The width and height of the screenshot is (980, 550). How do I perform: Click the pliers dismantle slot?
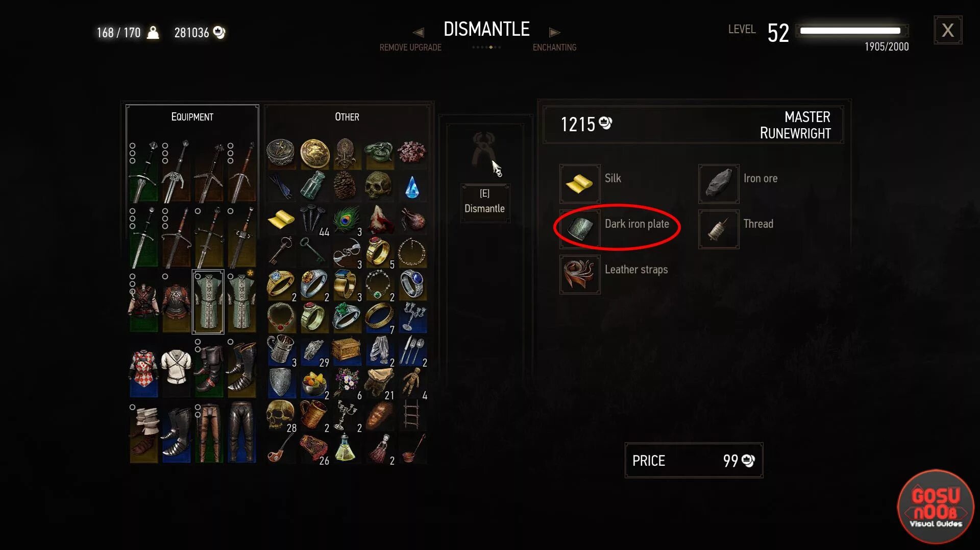point(484,150)
